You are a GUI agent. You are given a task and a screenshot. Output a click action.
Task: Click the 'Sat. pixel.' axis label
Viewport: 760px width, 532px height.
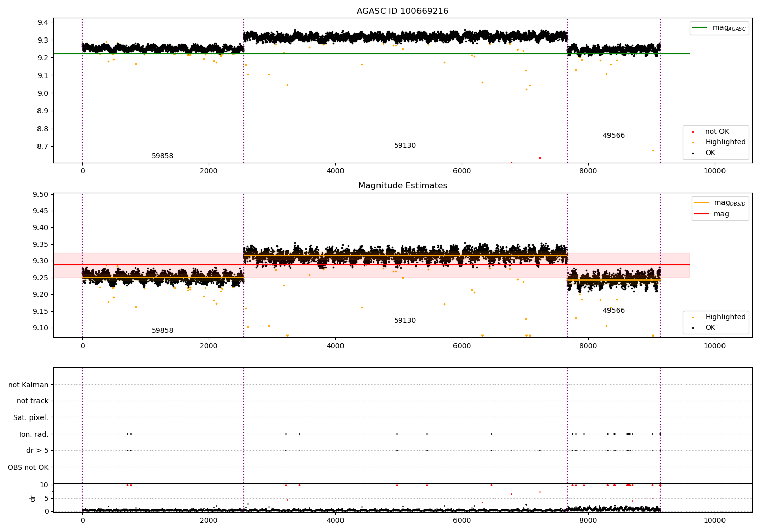coord(30,418)
